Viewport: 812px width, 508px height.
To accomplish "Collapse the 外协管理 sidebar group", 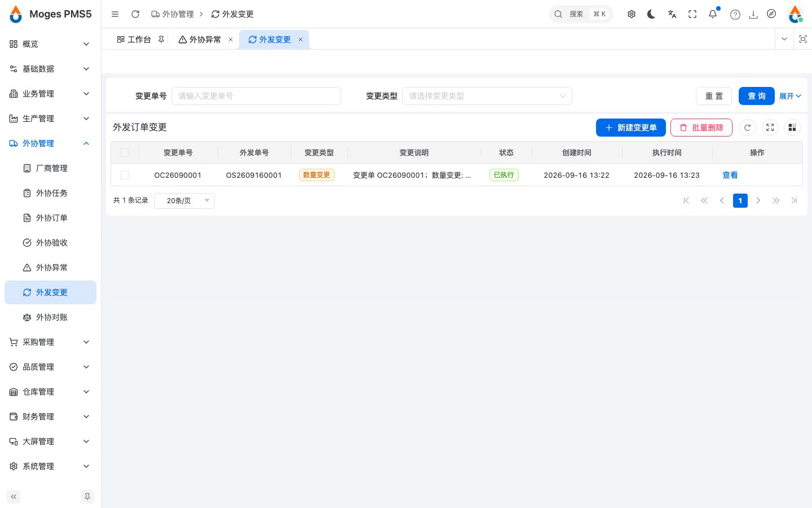I will [x=50, y=143].
